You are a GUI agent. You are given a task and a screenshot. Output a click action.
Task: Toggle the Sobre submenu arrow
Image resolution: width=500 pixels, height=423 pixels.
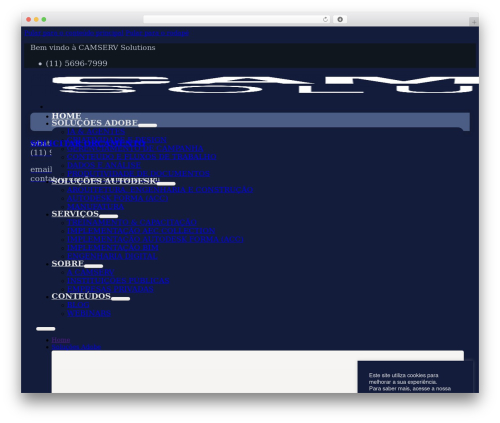tap(94, 266)
